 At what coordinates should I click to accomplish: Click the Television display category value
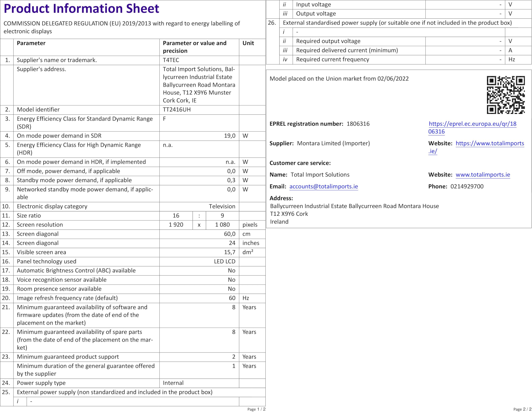point(222,206)
